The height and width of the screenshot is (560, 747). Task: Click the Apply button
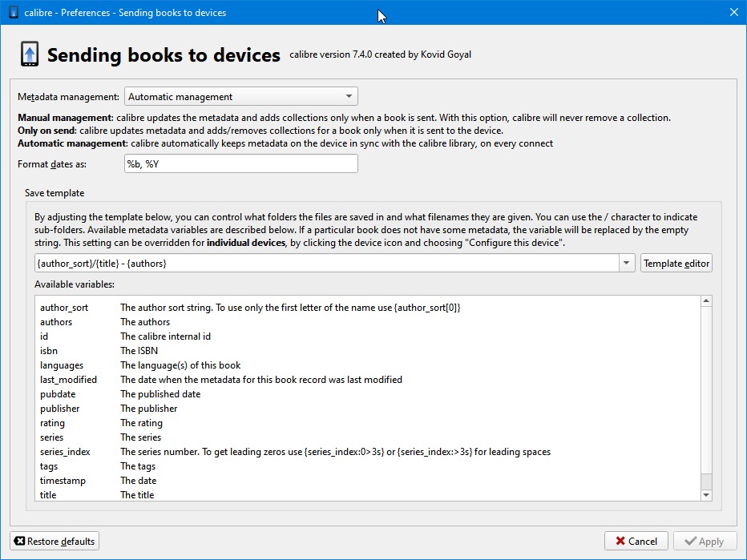(705, 542)
